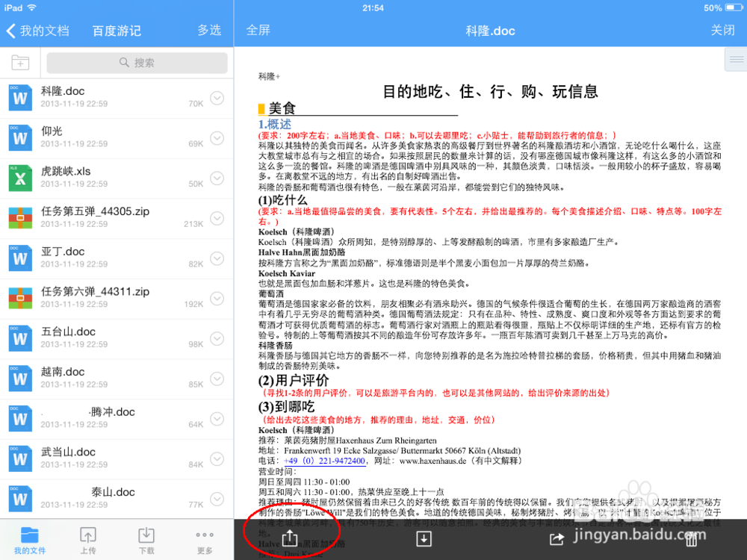Select file name 任务第五弹_44305.zip
The width and height of the screenshot is (747, 560).
96,211
